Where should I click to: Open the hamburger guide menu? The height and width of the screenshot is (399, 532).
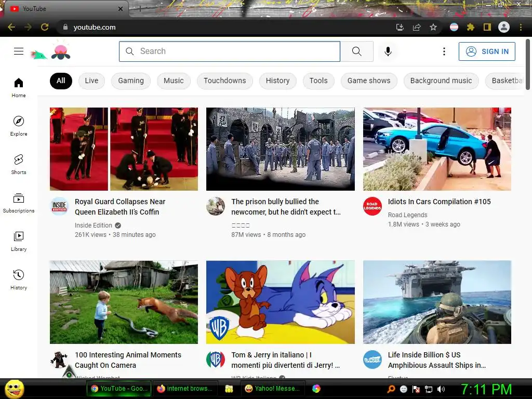tap(19, 51)
